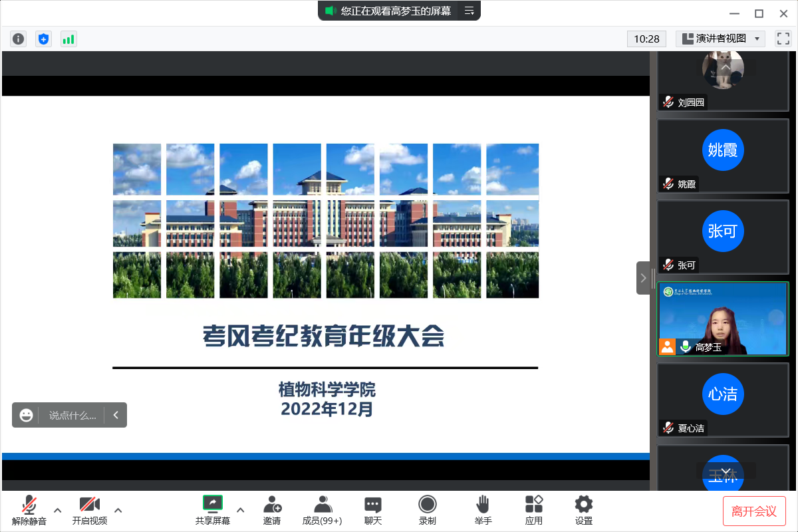Open 应用 apps panel
This screenshot has height=532, width=798.
coord(533,510)
